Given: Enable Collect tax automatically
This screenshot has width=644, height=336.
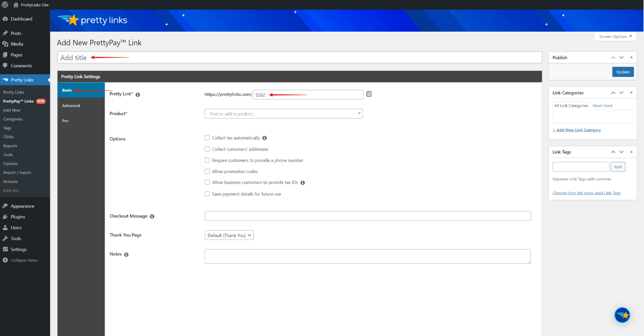Looking at the screenshot, I should (207, 138).
